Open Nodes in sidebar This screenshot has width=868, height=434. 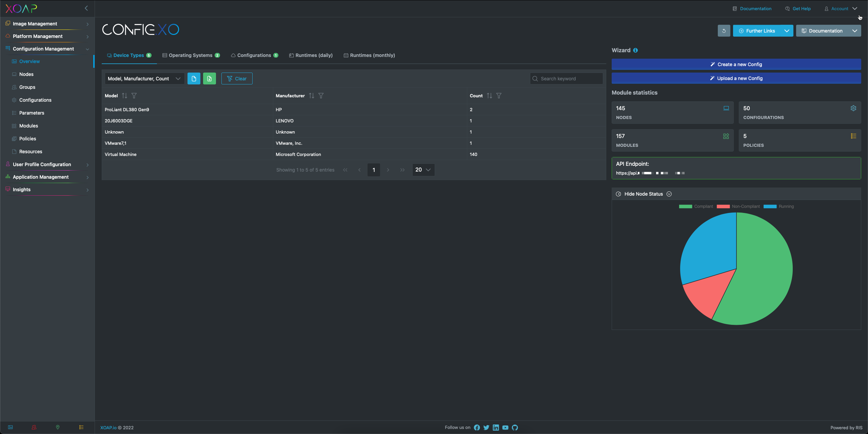click(x=26, y=74)
